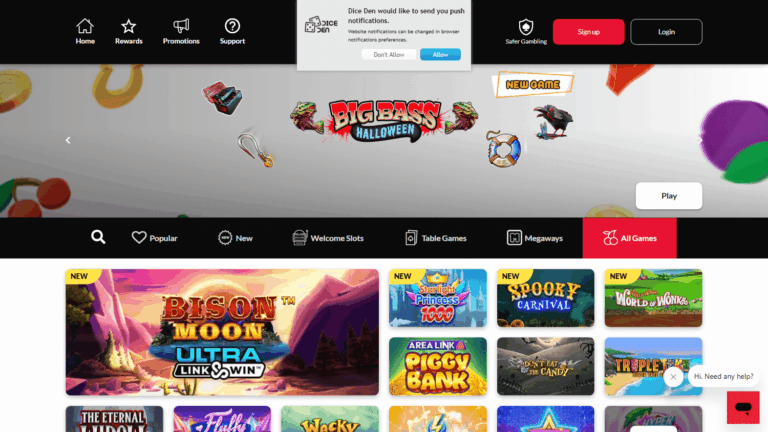
Task: Show previous carousel banner
Action: pyautogui.click(x=68, y=140)
